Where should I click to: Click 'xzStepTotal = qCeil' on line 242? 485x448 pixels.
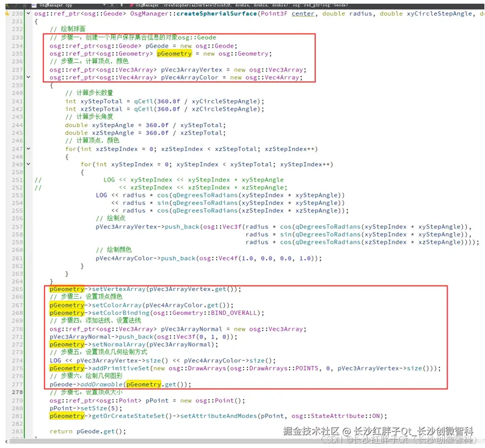coord(117,109)
